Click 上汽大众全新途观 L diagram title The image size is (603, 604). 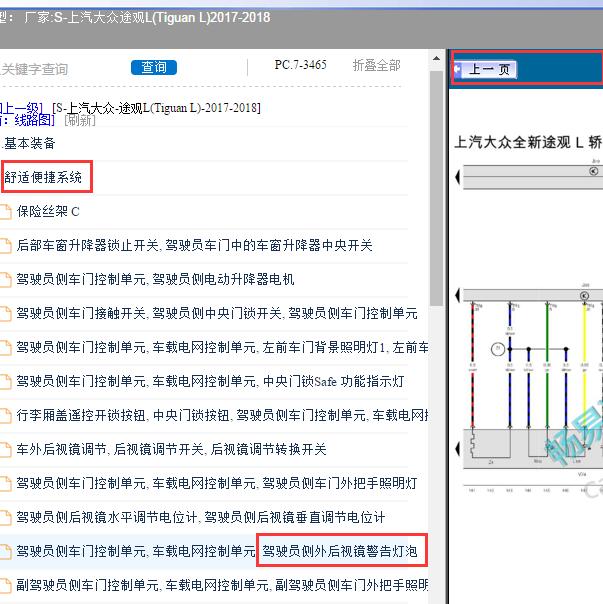[x=528, y=142]
